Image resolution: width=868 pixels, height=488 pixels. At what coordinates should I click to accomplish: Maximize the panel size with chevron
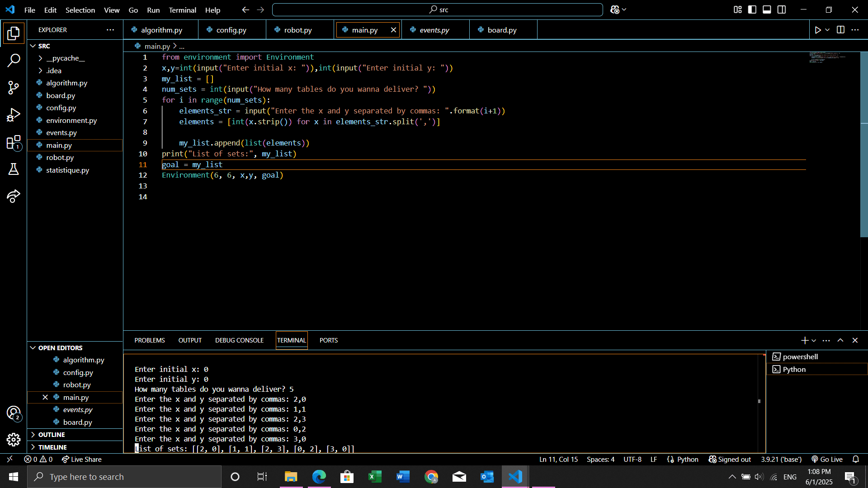tap(840, 340)
